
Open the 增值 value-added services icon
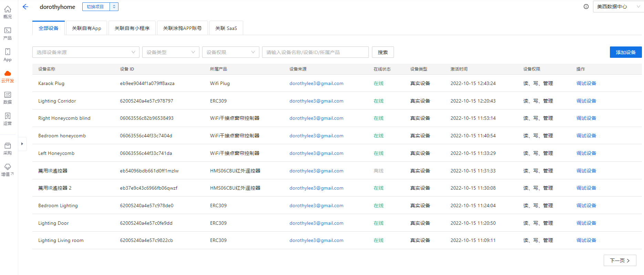pos(8,170)
